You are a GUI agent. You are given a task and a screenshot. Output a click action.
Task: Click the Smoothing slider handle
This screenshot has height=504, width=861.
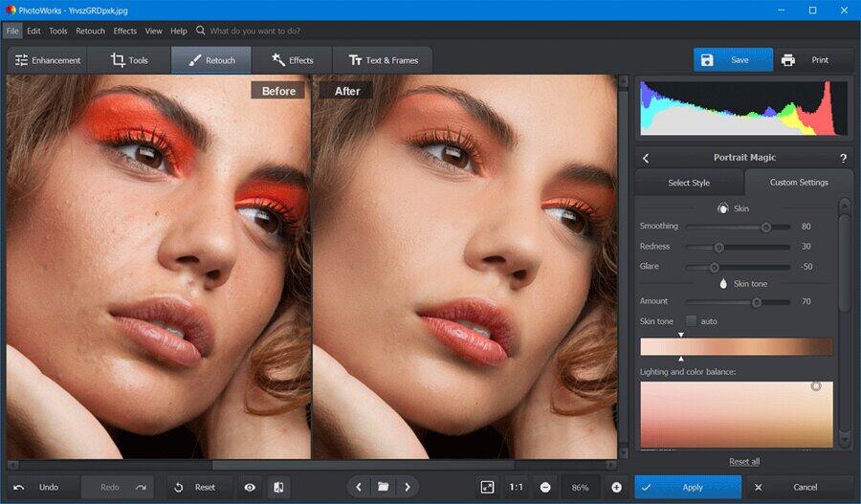click(x=765, y=227)
